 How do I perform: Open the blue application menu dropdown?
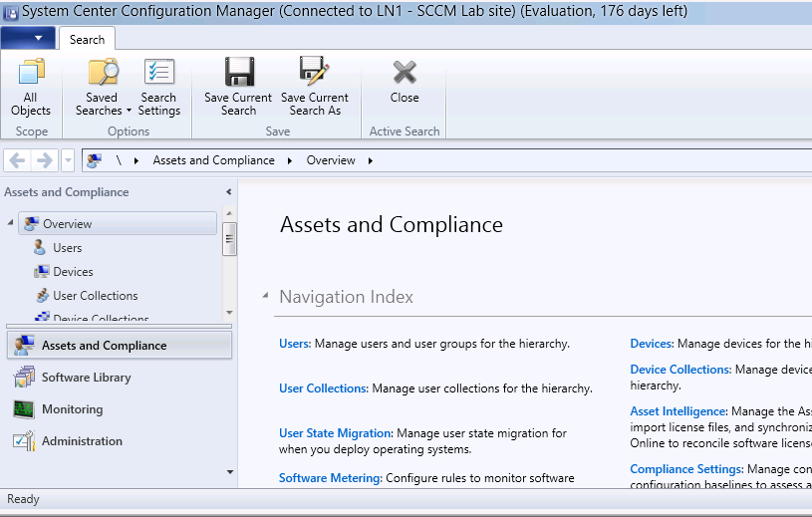[28, 38]
